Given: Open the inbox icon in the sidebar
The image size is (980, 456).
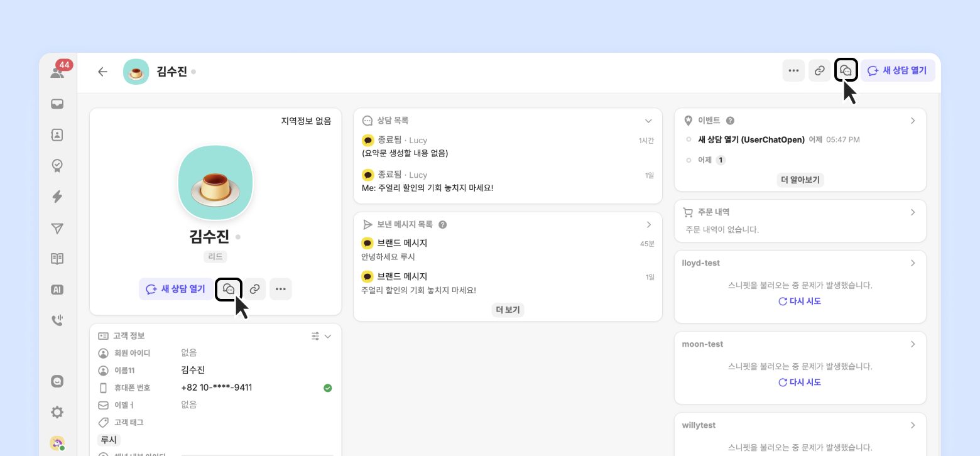Looking at the screenshot, I should coord(57,104).
